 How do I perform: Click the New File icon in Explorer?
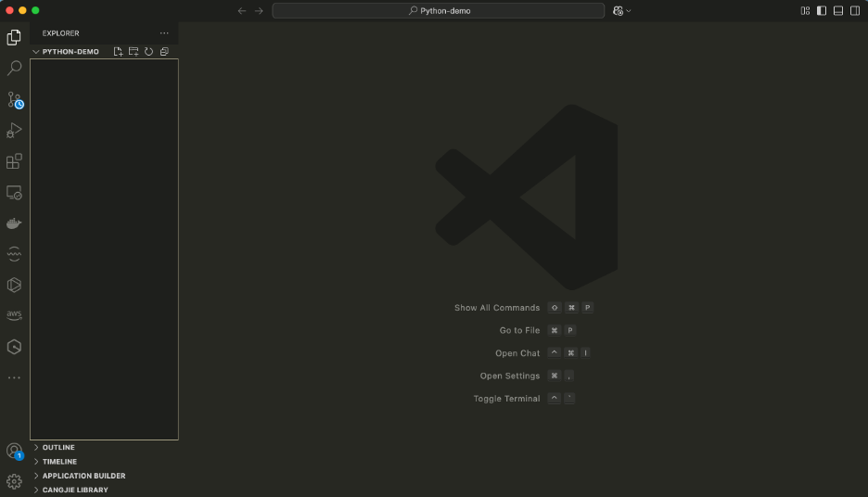(118, 52)
